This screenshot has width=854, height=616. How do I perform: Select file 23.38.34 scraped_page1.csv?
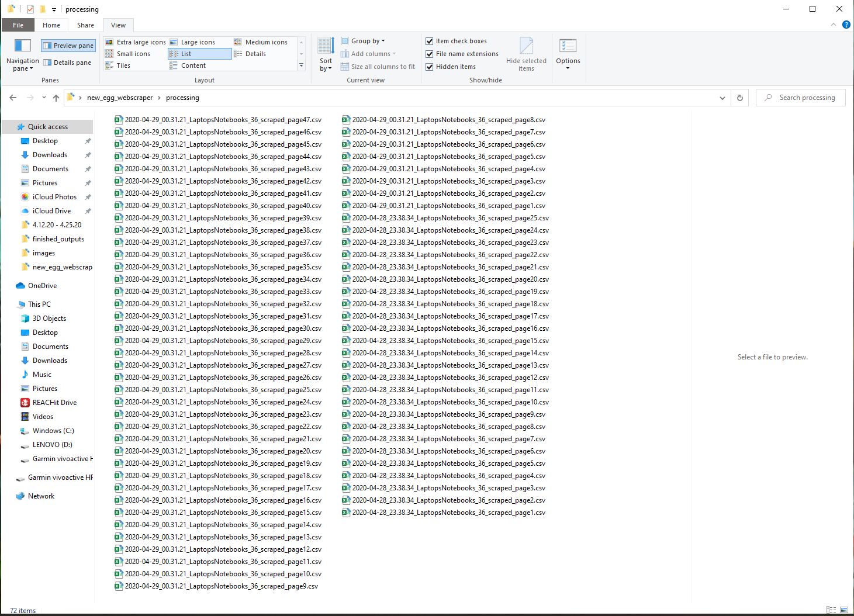444,513
